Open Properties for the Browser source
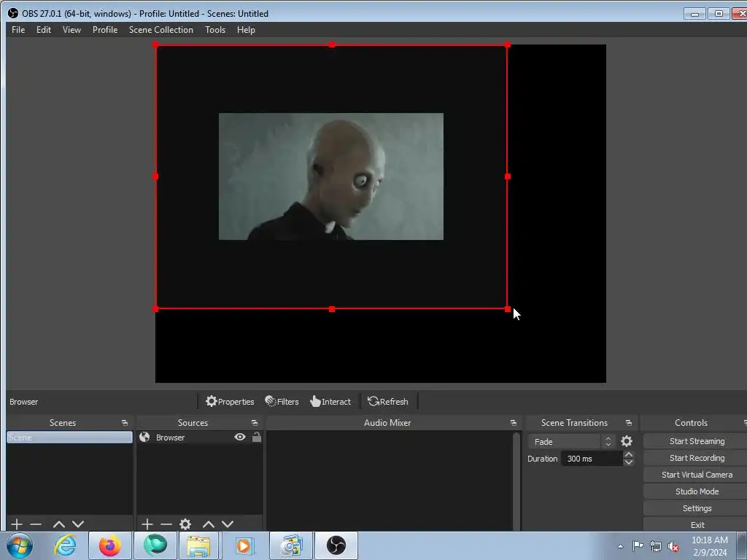The height and width of the screenshot is (560, 747). pyautogui.click(x=230, y=402)
